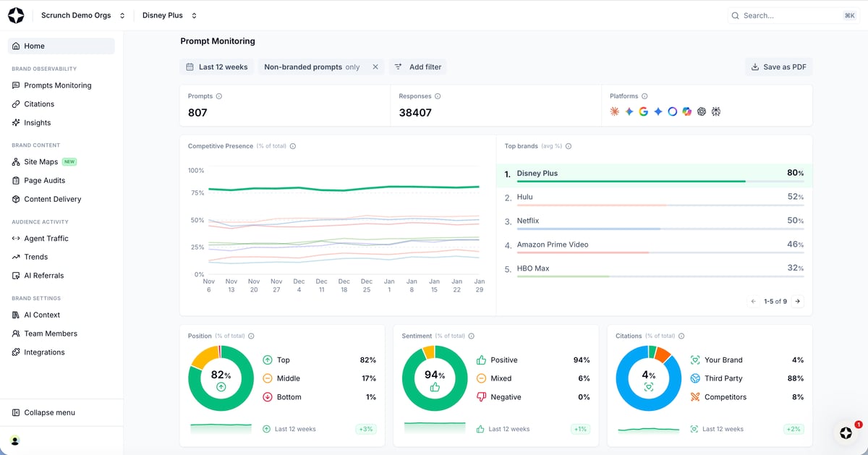This screenshot has height=455, width=868.
Task: Click the ChatGPT platform icon
Action: click(x=701, y=111)
